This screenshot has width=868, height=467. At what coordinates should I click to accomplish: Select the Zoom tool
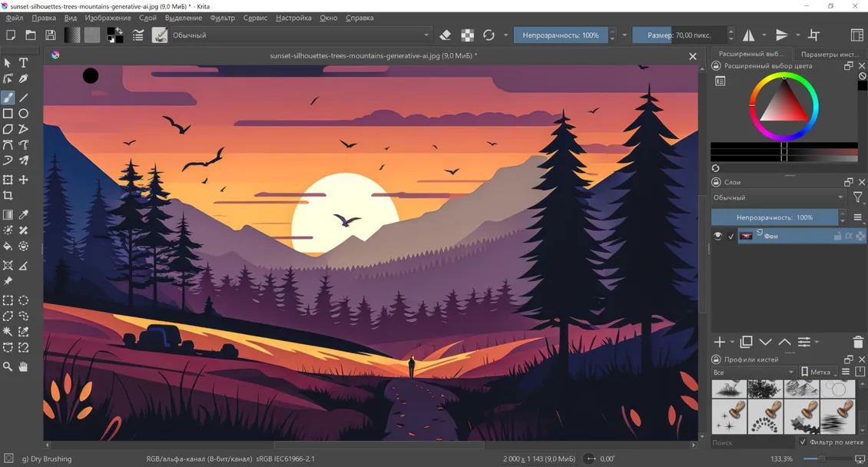click(8, 366)
